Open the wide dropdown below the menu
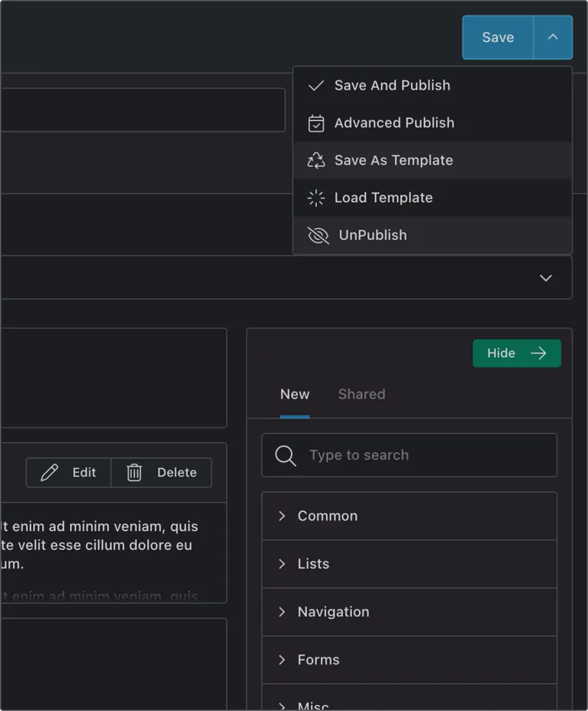The height and width of the screenshot is (711, 588). coord(545,277)
